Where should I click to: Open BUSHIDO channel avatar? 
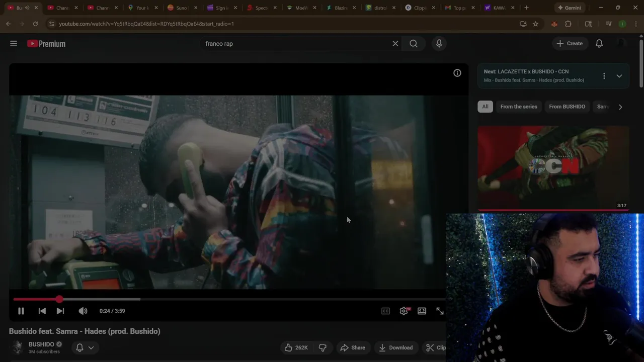[x=18, y=347]
